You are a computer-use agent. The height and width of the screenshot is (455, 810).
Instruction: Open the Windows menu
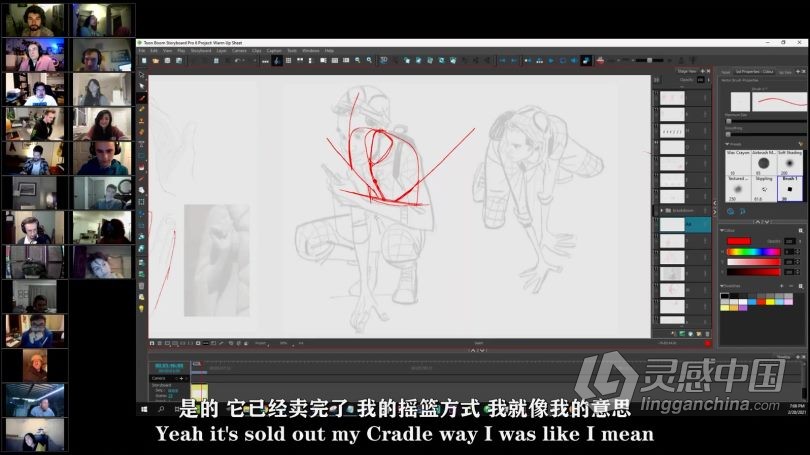click(310, 51)
